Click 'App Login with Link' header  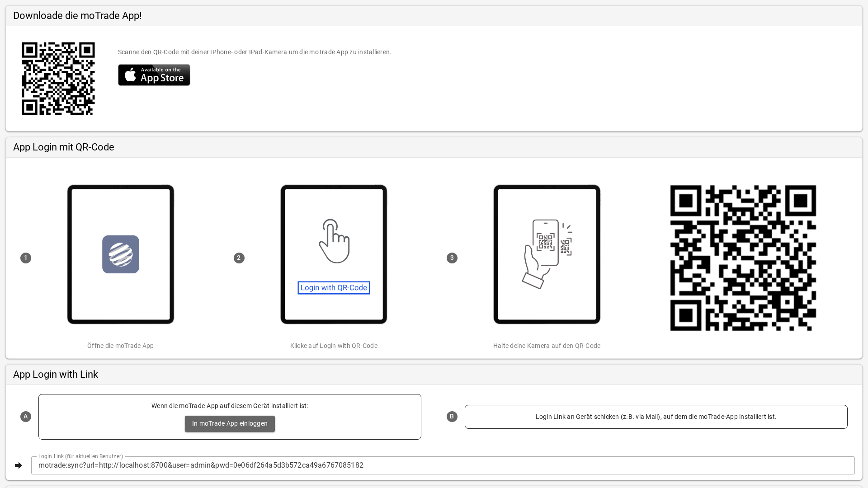tap(56, 375)
